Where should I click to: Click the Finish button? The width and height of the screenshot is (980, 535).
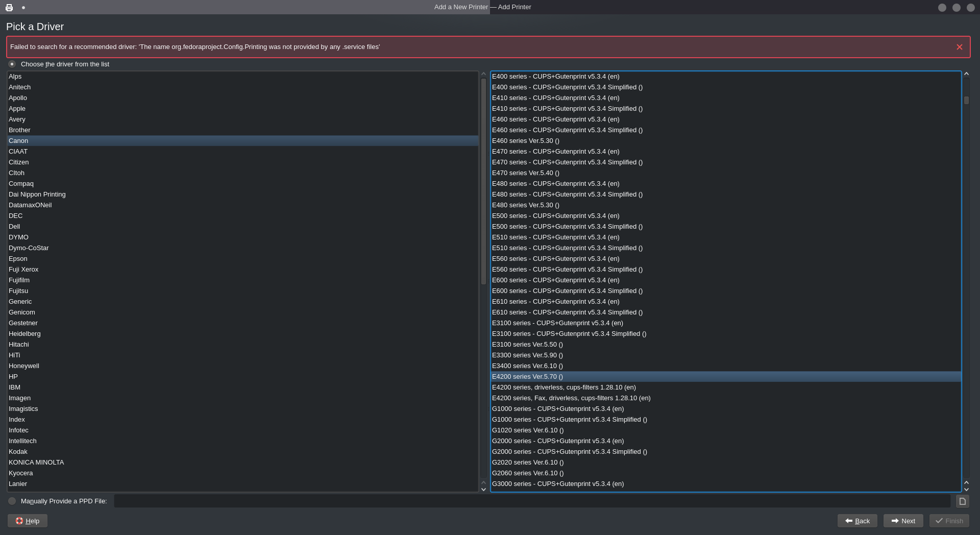coord(949,521)
